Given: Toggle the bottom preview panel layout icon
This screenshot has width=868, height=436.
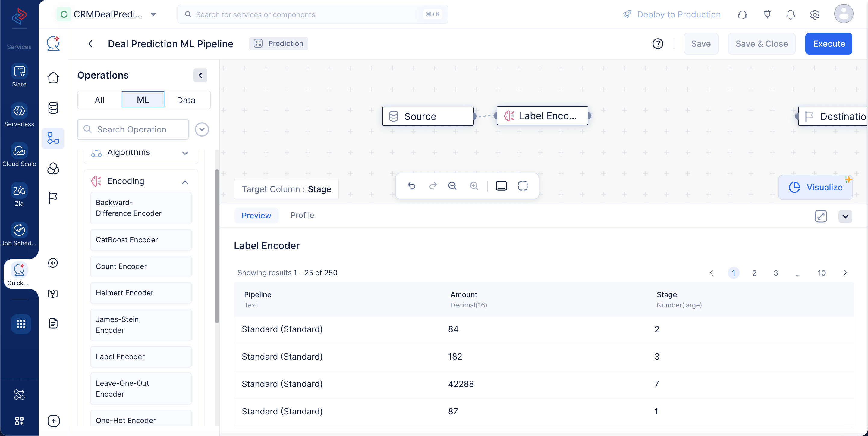Looking at the screenshot, I should [502, 186].
